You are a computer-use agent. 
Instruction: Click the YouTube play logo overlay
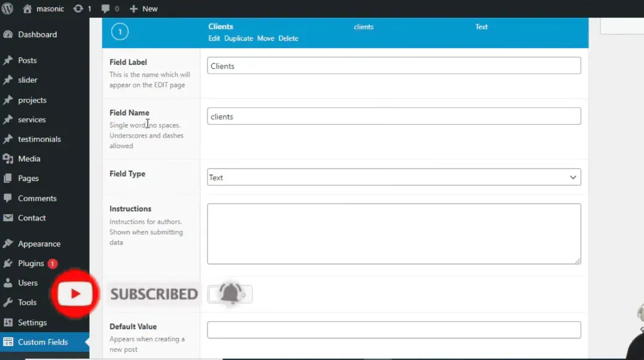(75, 294)
